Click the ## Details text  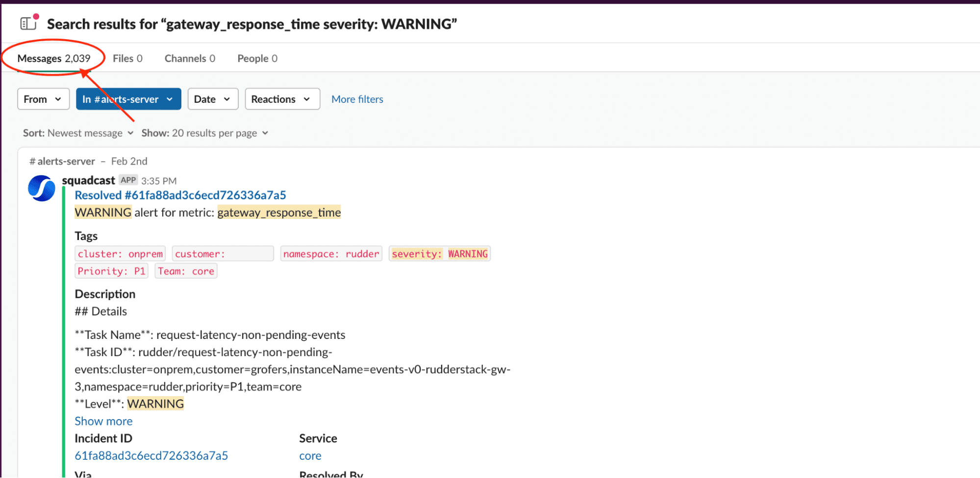click(101, 311)
